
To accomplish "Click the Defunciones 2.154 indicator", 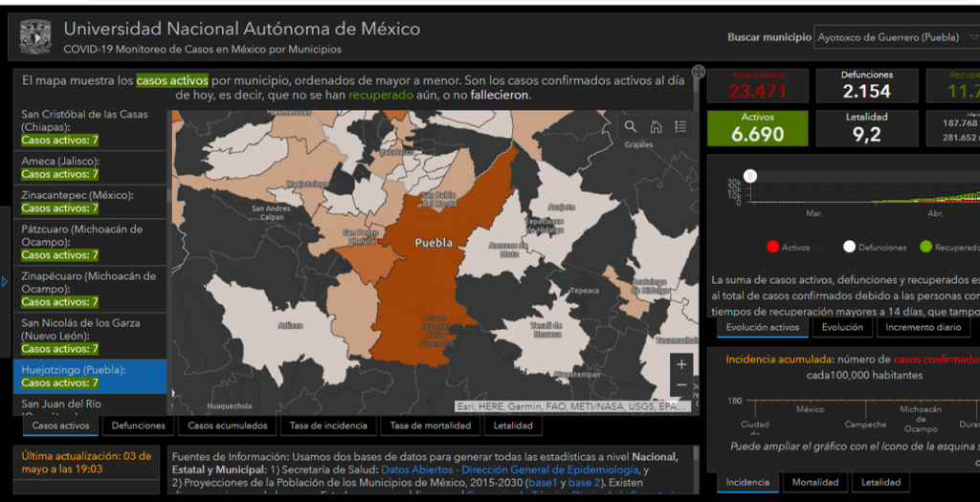I will pos(867,85).
